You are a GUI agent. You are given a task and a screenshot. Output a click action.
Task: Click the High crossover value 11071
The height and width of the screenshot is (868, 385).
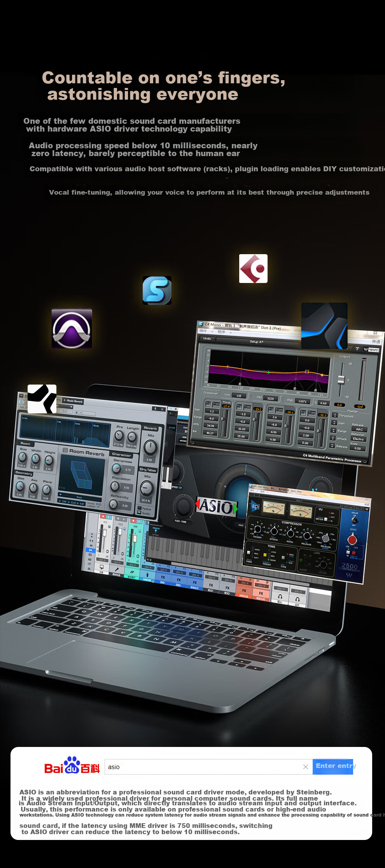[x=303, y=401]
